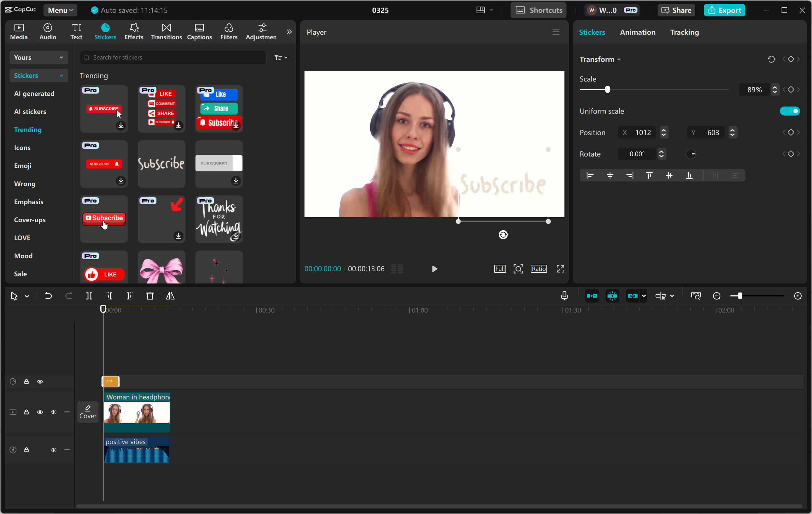Enable the Uniform scale toggle
The height and width of the screenshot is (514, 812).
(x=790, y=111)
